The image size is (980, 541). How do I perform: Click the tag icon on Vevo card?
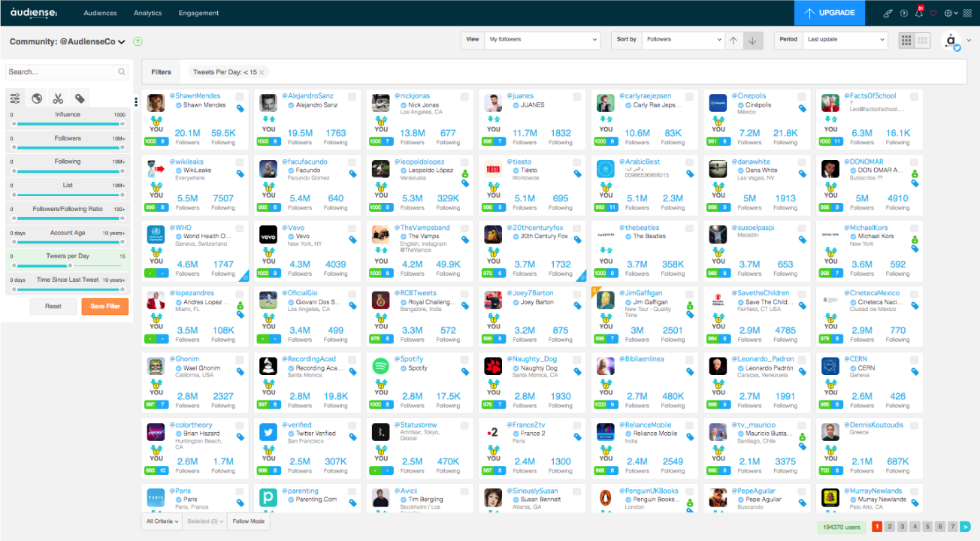[352, 240]
